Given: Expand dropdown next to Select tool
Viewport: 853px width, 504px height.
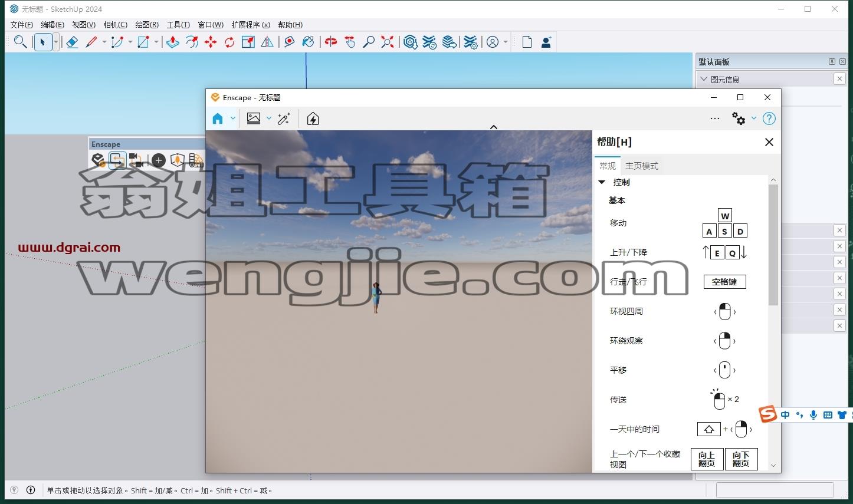Looking at the screenshot, I should point(56,42).
